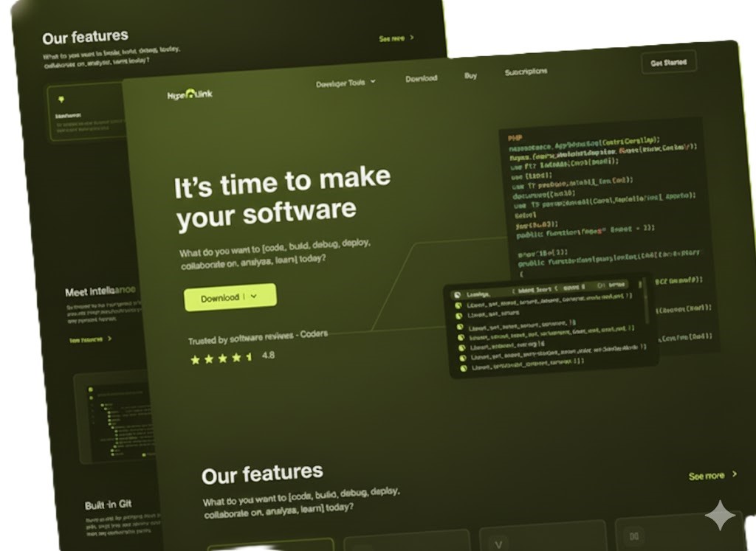Click the 4.8 star rating control

pos(267,356)
